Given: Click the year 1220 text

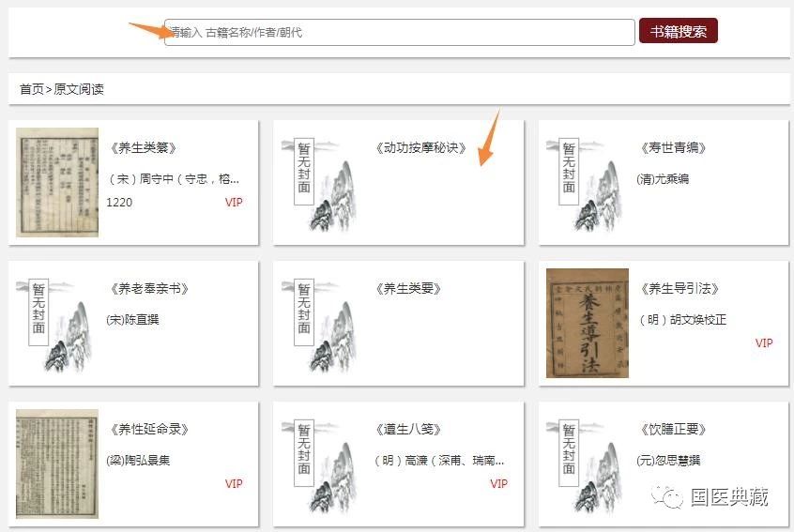Looking at the screenshot, I should tap(119, 203).
